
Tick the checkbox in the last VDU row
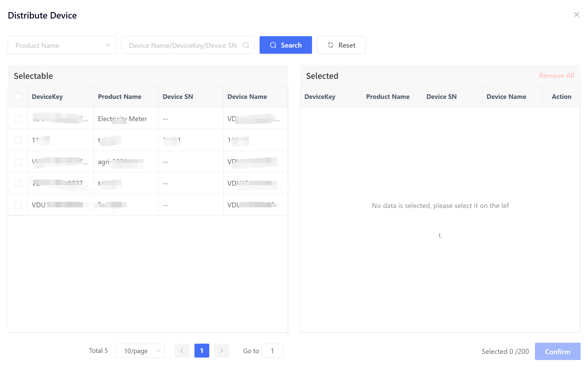tap(18, 205)
